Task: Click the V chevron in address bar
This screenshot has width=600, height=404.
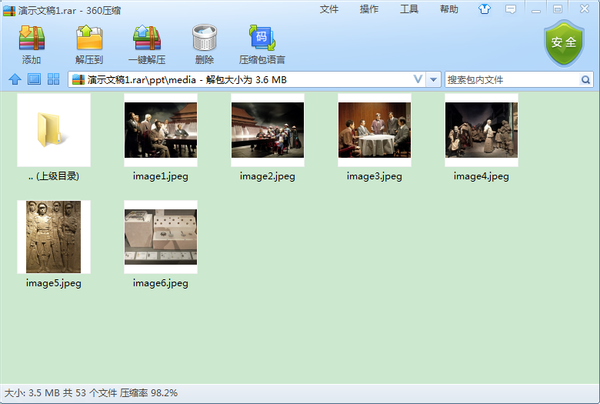Action: 418,79
